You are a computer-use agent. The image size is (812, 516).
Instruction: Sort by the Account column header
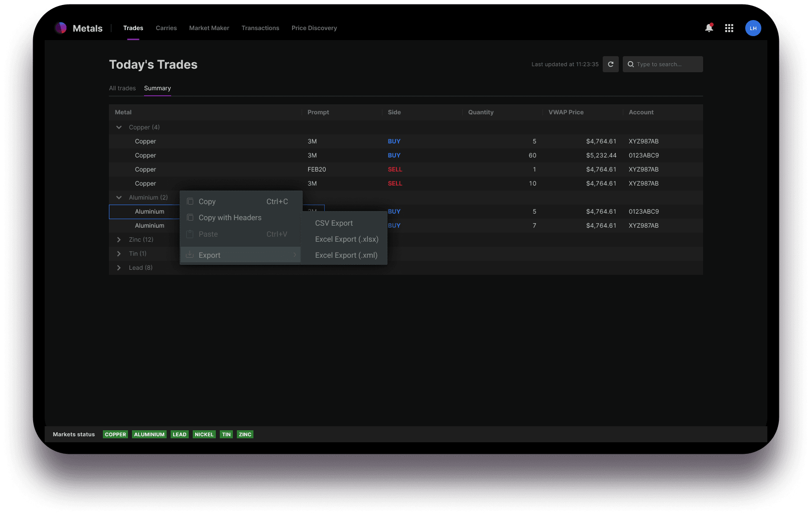tap(663, 112)
